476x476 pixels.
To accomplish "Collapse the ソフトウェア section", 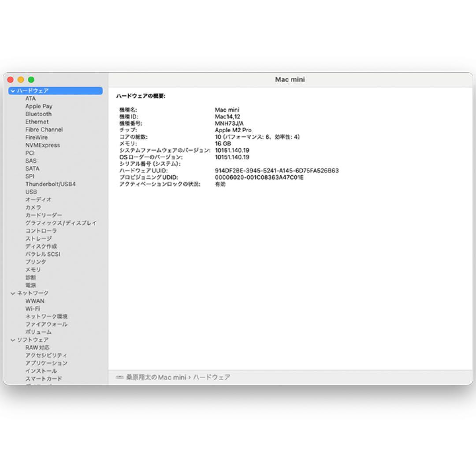I will (x=12, y=340).
